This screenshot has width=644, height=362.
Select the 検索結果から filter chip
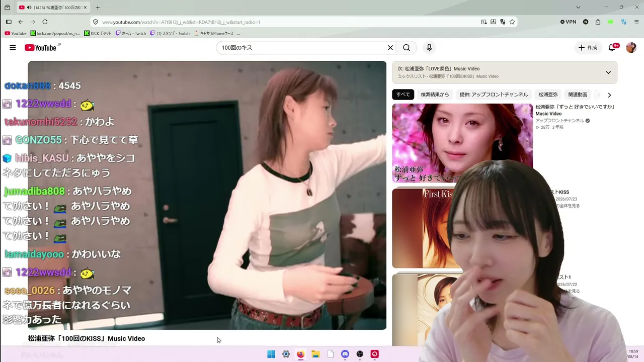[435, 95]
